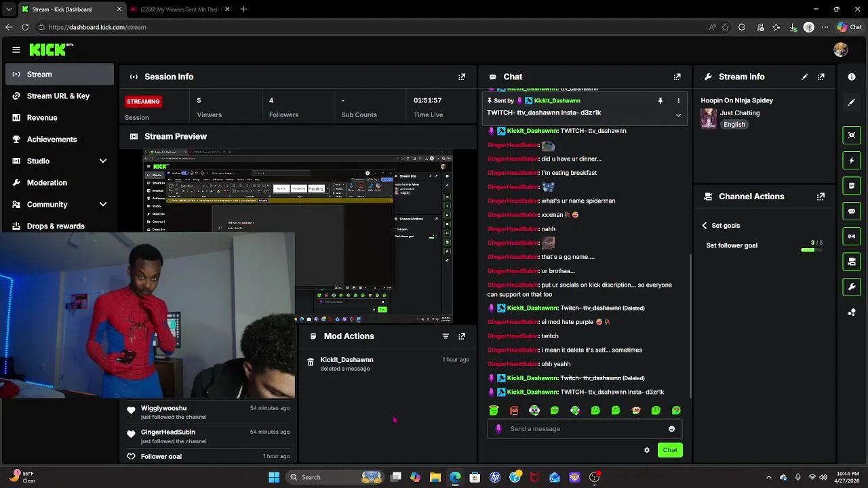This screenshot has width=868, height=488.
Task: Open Stream URL & Key page
Action: pos(60,96)
